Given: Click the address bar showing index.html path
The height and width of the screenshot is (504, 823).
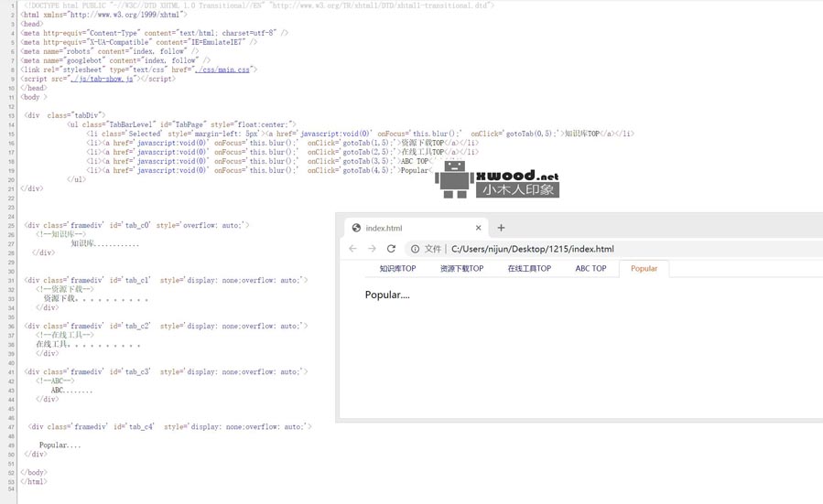Looking at the screenshot, I should 532,249.
